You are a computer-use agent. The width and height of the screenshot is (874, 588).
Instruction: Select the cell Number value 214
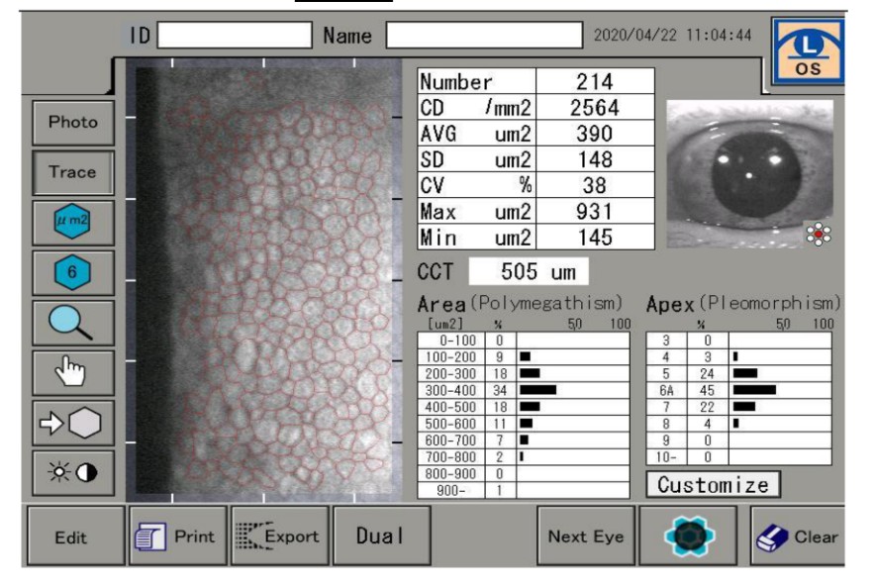point(595,82)
